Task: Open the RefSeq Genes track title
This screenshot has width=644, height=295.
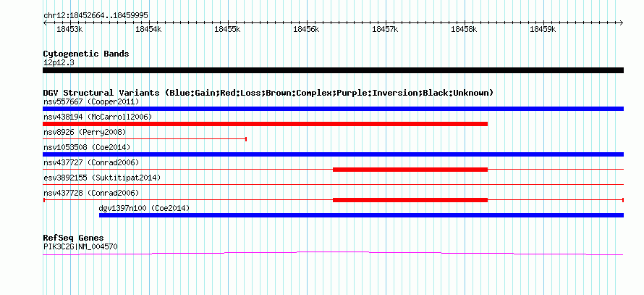Action: tap(74, 238)
